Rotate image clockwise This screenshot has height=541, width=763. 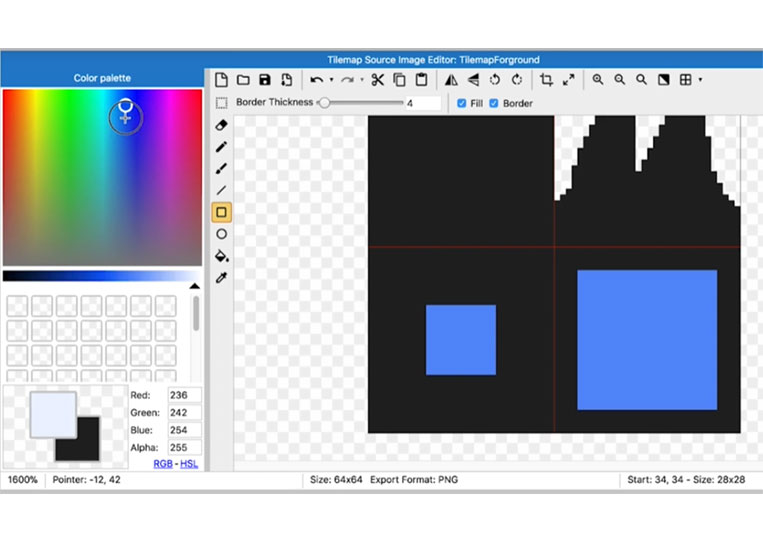coord(517,80)
